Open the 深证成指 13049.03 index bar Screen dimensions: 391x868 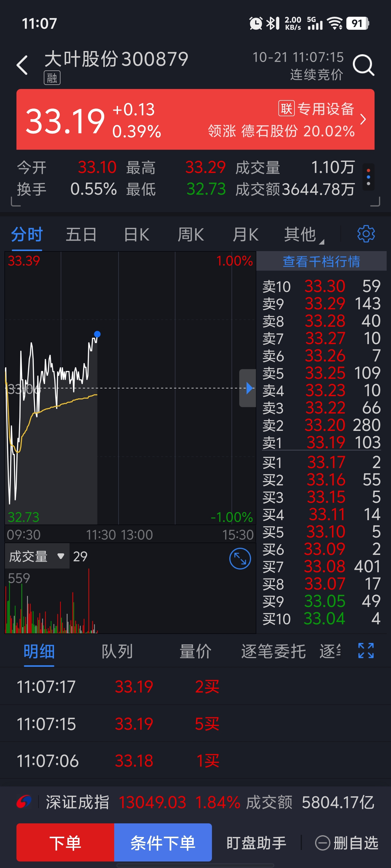click(x=195, y=802)
